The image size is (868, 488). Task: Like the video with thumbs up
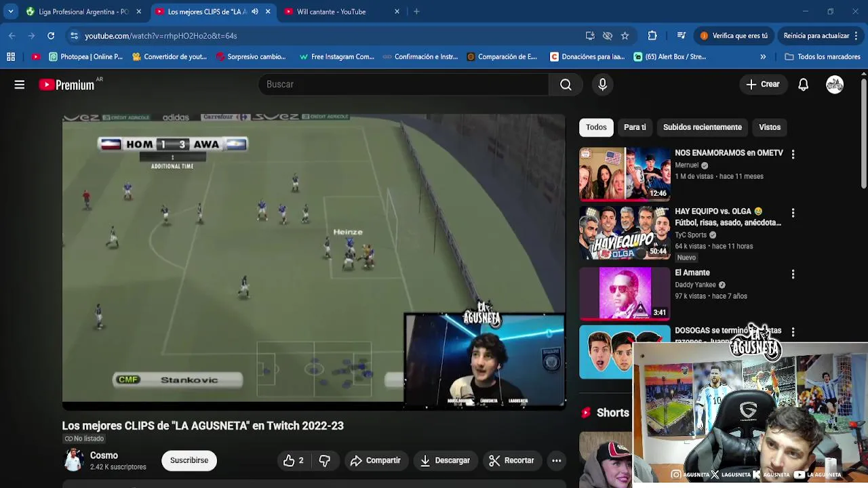click(293, 460)
